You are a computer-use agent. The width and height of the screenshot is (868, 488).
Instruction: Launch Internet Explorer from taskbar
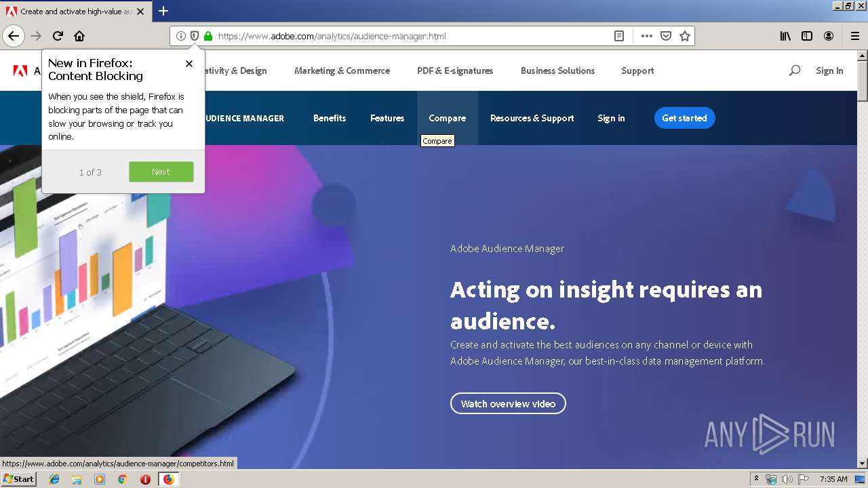coord(54,479)
